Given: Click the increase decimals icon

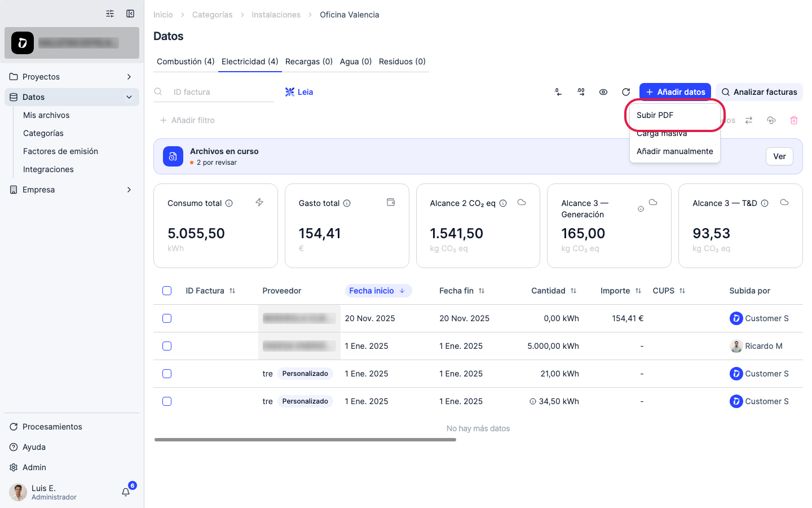Looking at the screenshot, I should [x=581, y=92].
